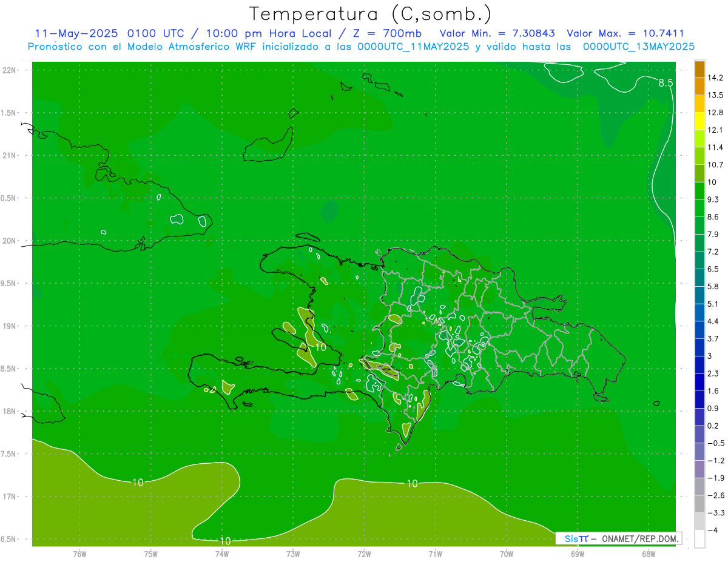The height and width of the screenshot is (562, 728).
Task: Click the "73W" longitude axis label
Action: coord(293,554)
